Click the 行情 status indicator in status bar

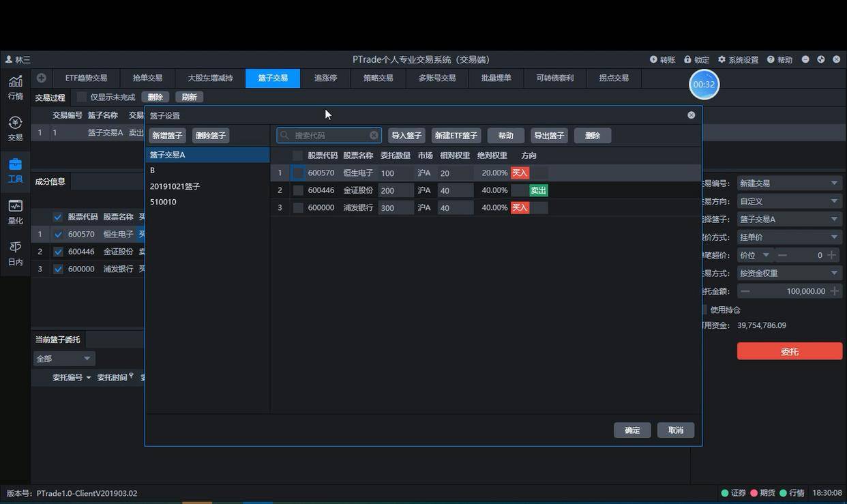[x=783, y=492]
